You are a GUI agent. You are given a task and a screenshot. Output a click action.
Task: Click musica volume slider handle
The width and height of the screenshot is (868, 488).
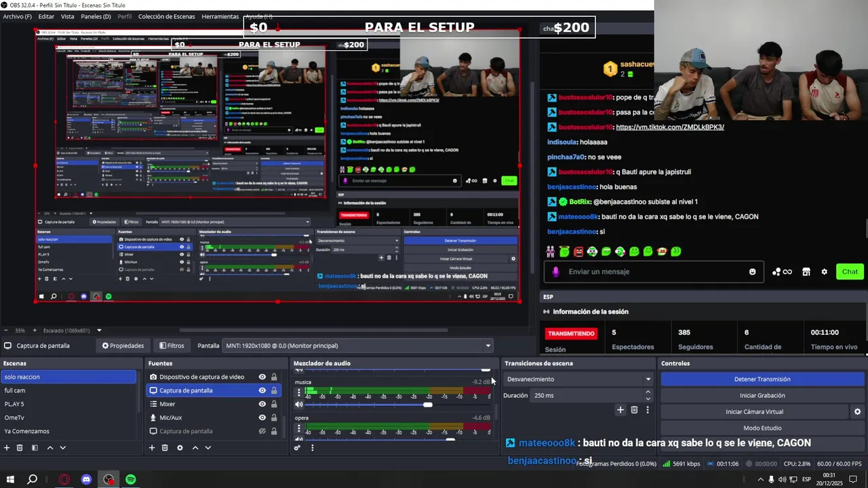(428, 405)
